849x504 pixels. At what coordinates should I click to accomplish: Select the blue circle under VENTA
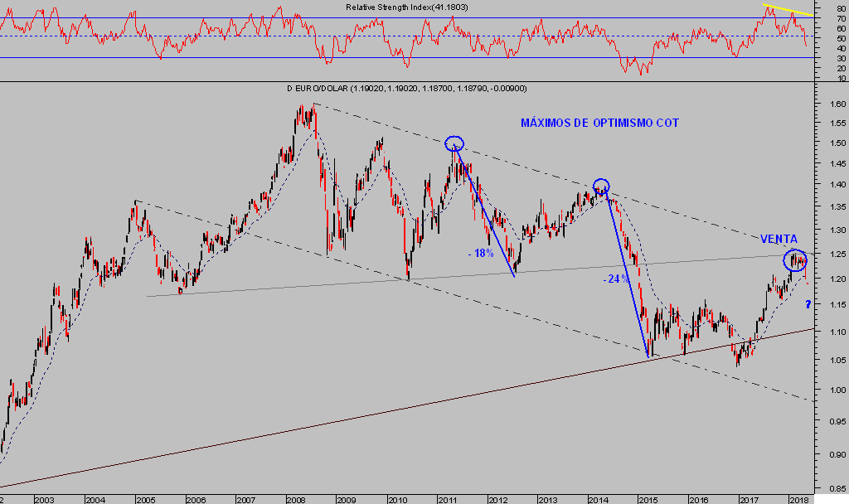click(795, 260)
